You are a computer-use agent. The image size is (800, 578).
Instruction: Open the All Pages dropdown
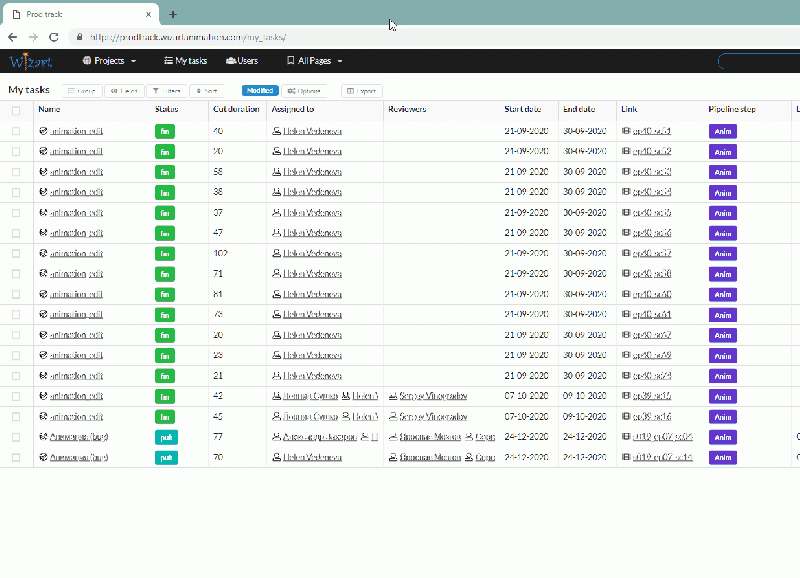click(x=314, y=61)
